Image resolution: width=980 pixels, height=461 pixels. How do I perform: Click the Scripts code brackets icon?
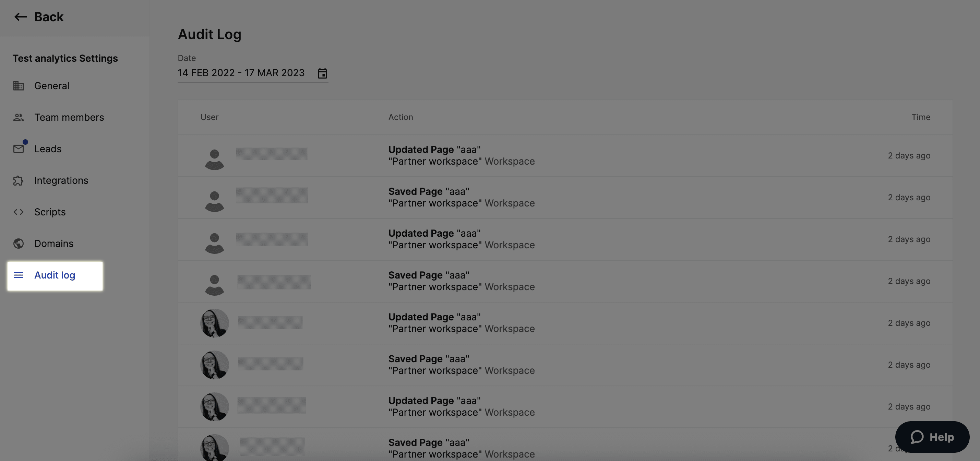(x=18, y=212)
